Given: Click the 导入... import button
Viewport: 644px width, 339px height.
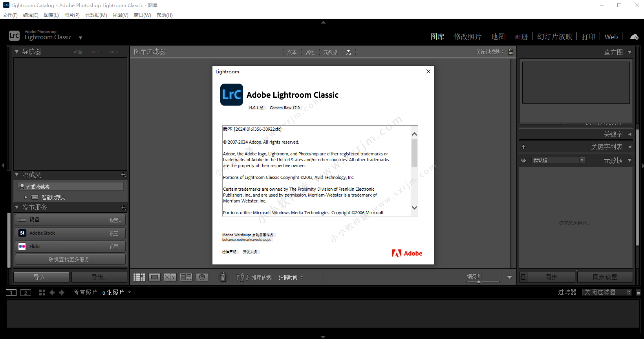Looking at the screenshot, I should tap(41, 277).
